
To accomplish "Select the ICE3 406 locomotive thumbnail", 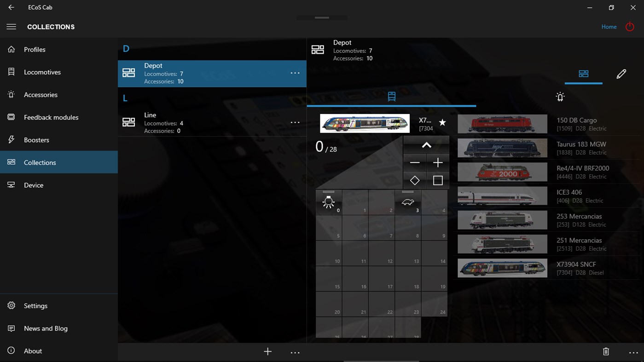I will (502, 195).
